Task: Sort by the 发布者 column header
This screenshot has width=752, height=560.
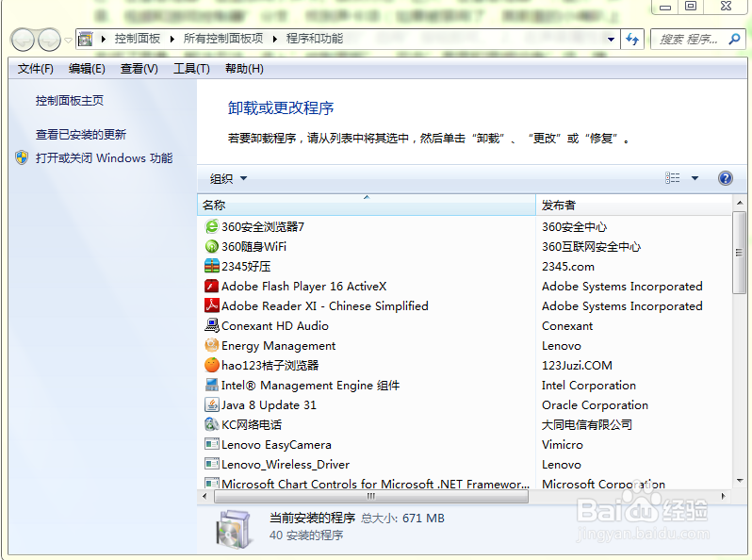Action: 634,205
